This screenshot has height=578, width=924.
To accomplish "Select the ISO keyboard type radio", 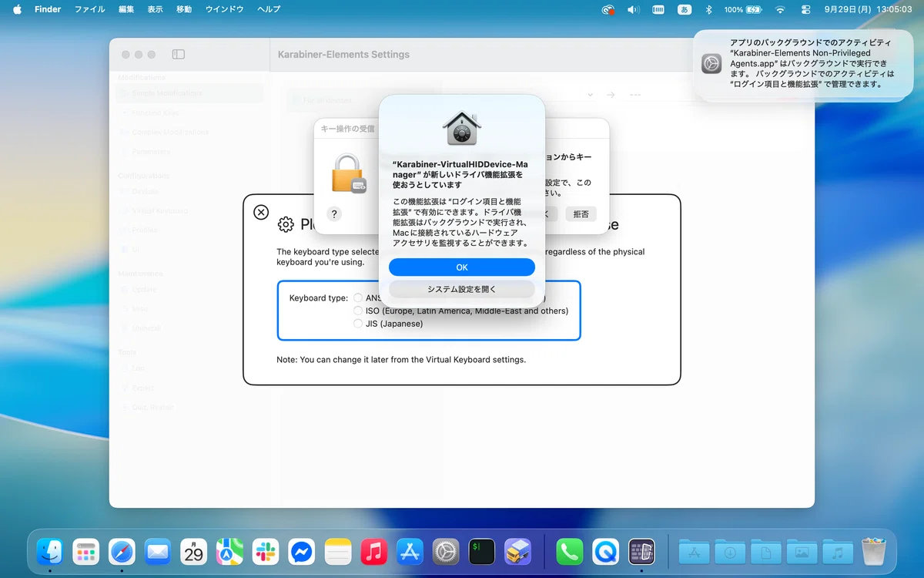I will coord(358,311).
